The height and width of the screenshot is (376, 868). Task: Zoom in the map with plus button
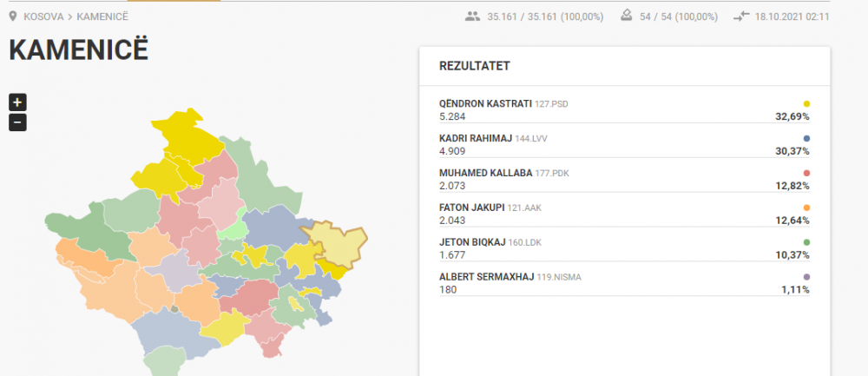(17, 102)
